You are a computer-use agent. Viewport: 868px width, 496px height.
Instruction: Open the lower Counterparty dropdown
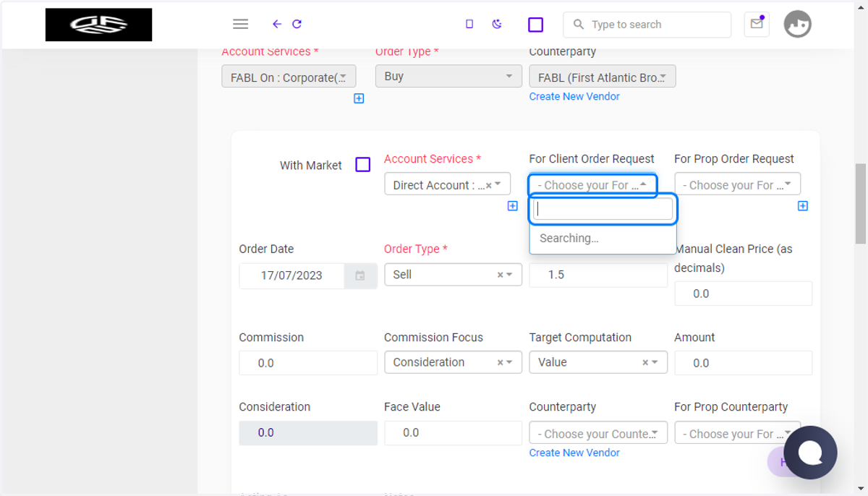598,433
